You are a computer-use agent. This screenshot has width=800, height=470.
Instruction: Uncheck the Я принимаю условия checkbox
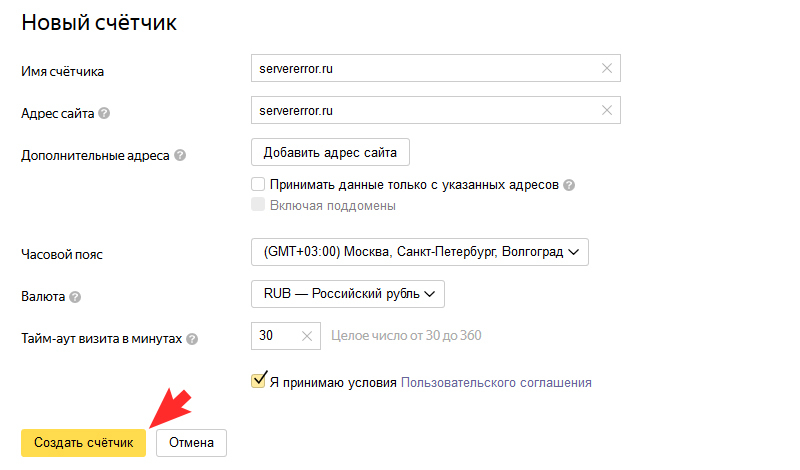tap(258, 381)
